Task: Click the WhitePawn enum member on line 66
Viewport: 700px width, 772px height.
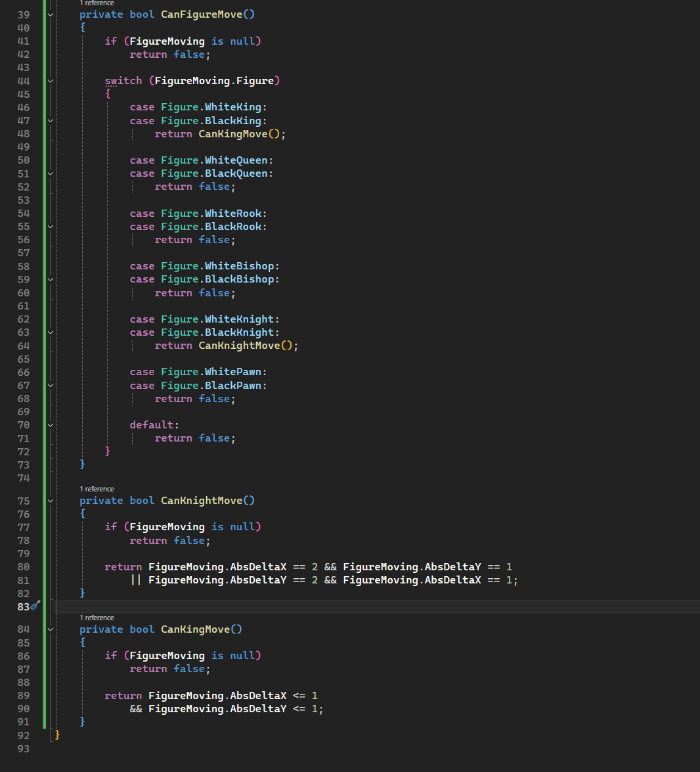Action: coord(232,372)
